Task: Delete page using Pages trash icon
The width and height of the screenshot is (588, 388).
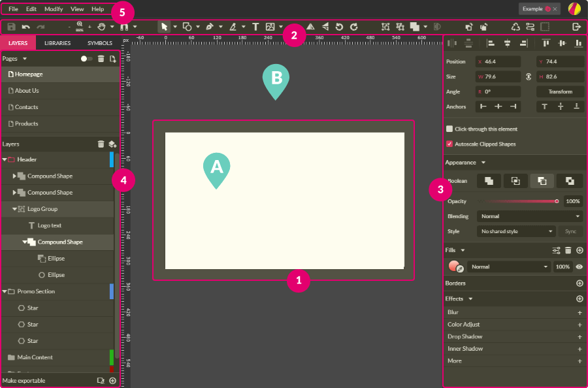Action: coord(101,59)
